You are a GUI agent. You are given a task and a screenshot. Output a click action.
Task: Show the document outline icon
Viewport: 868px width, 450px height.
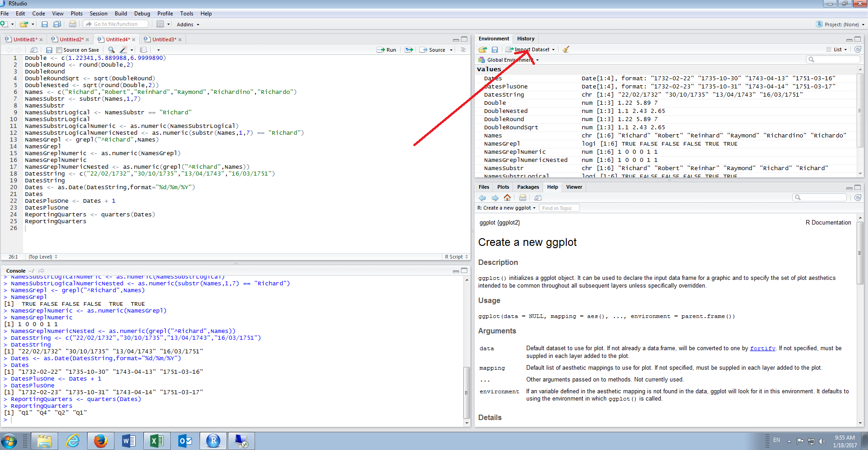pyautogui.click(x=463, y=50)
